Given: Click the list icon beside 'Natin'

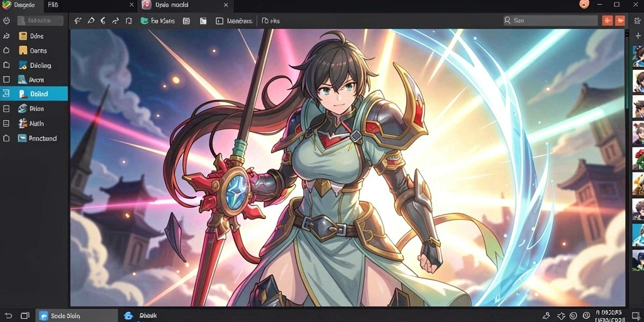Looking at the screenshot, I should [6, 123].
